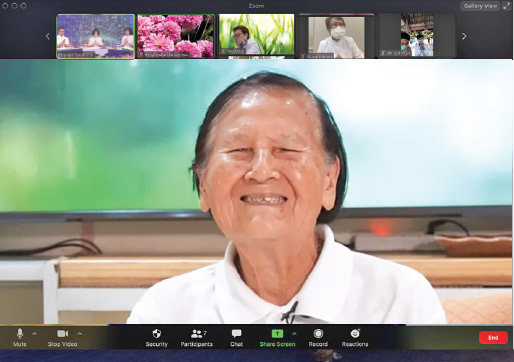Select the pink flowers participant thumbnail
Screen dimensions: 514x362
(176, 36)
